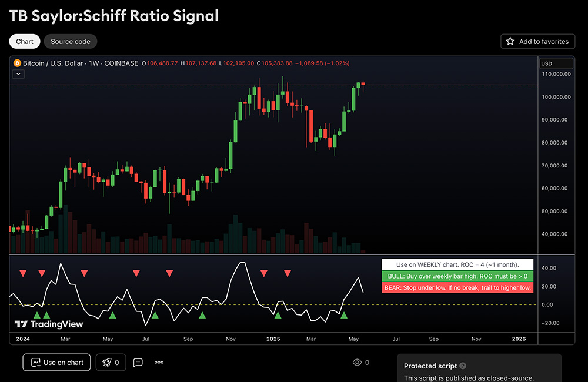Click Use on chart button
The image size is (588, 382).
(56, 362)
